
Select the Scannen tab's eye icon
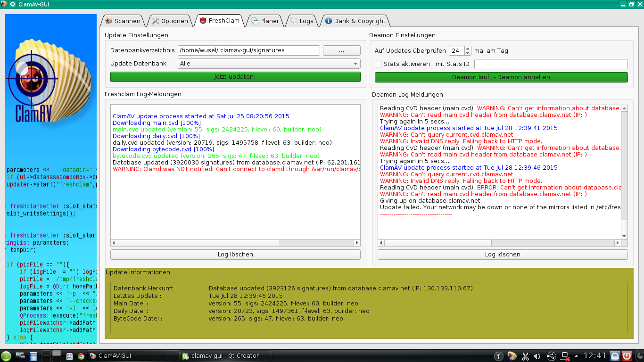point(107,21)
